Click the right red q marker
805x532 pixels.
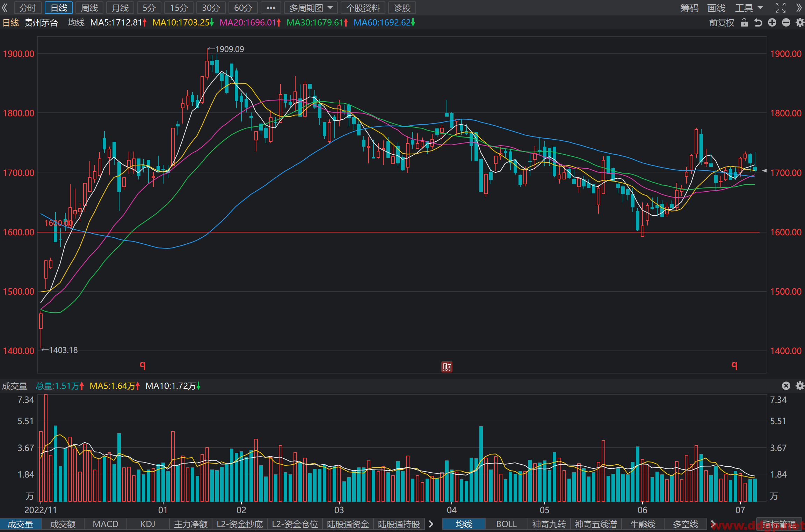(734, 365)
